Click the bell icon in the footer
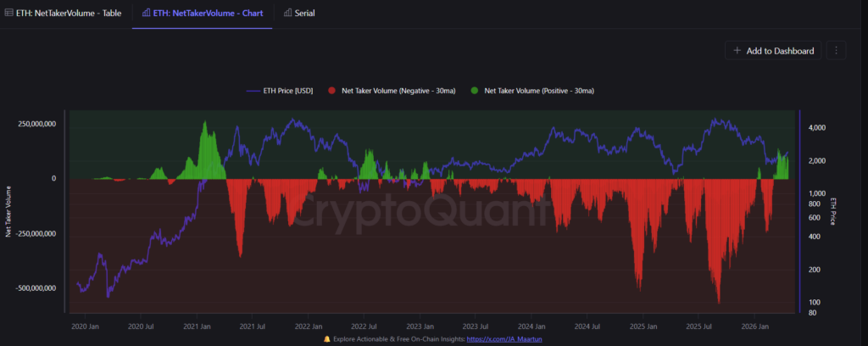 point(328,338)
